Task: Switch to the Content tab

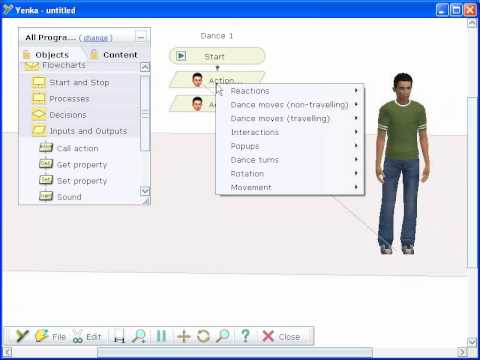Action: tap(115, 54)
